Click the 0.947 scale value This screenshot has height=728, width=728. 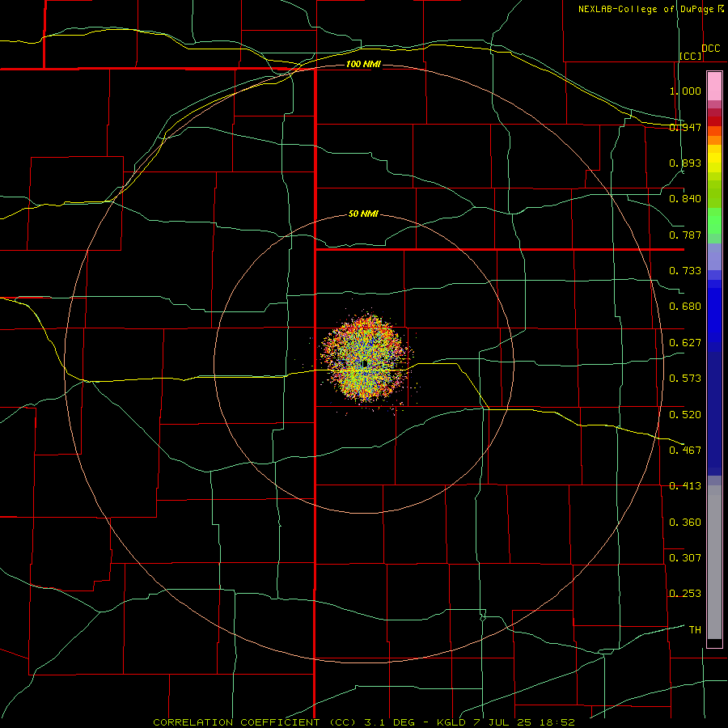(x=685, y=127)
